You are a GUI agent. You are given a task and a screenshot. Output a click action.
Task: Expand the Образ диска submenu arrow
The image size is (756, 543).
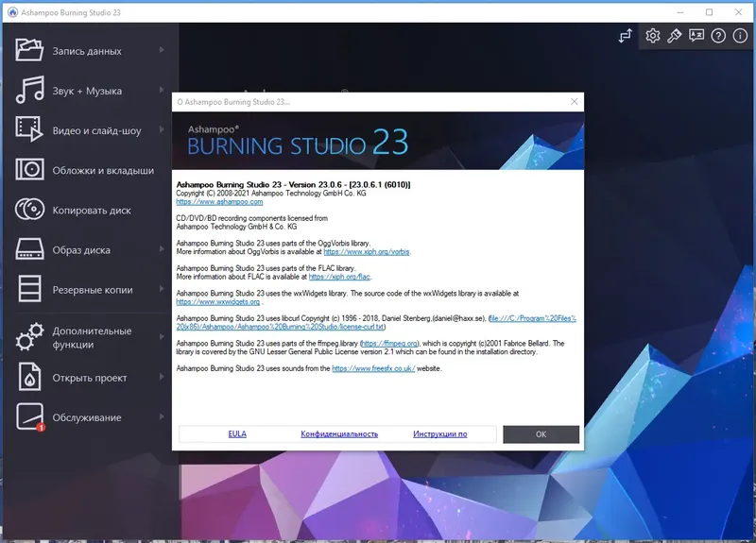coord(162,249)
